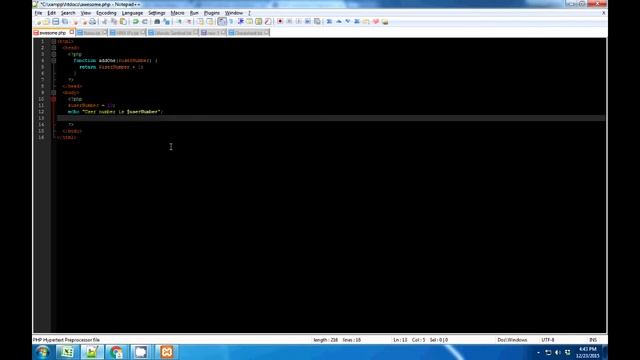This screenshot has height=360, width=640.
Task: Collapse the red php fold, line 10
Action: point(53,99)
